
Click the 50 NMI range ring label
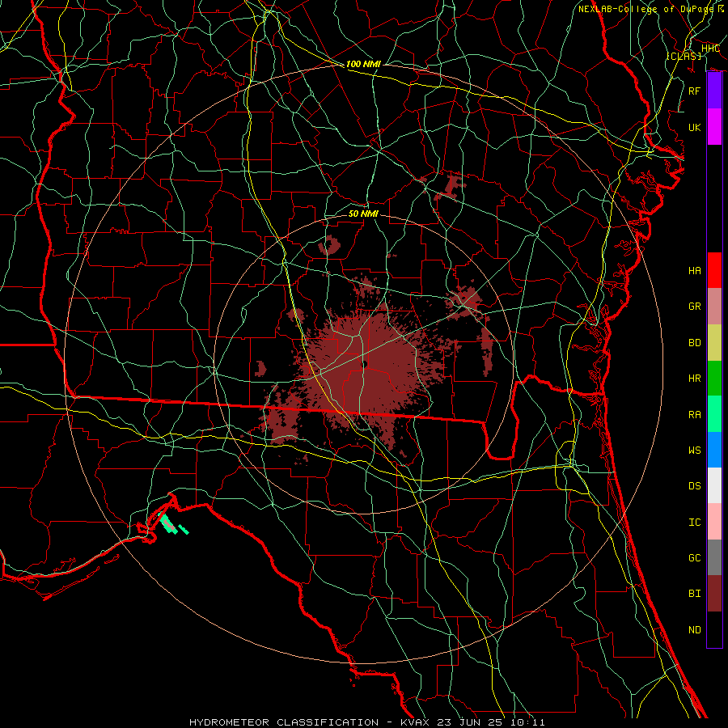point(363,214)
